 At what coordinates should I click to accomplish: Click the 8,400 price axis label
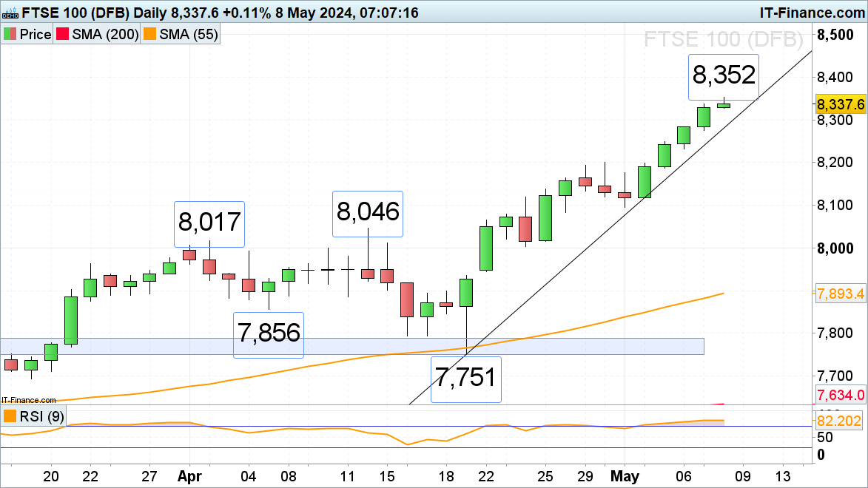point(835,77)
